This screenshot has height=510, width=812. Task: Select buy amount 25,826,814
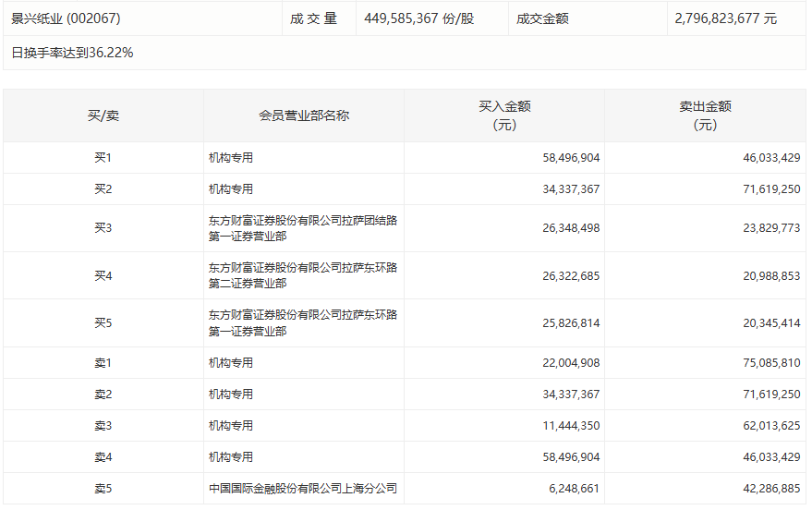point(571,322)
